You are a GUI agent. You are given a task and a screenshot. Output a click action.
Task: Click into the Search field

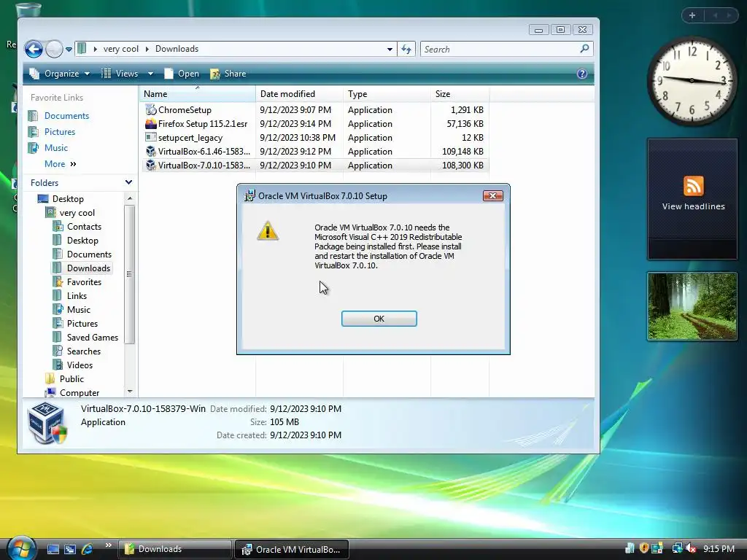499,49
